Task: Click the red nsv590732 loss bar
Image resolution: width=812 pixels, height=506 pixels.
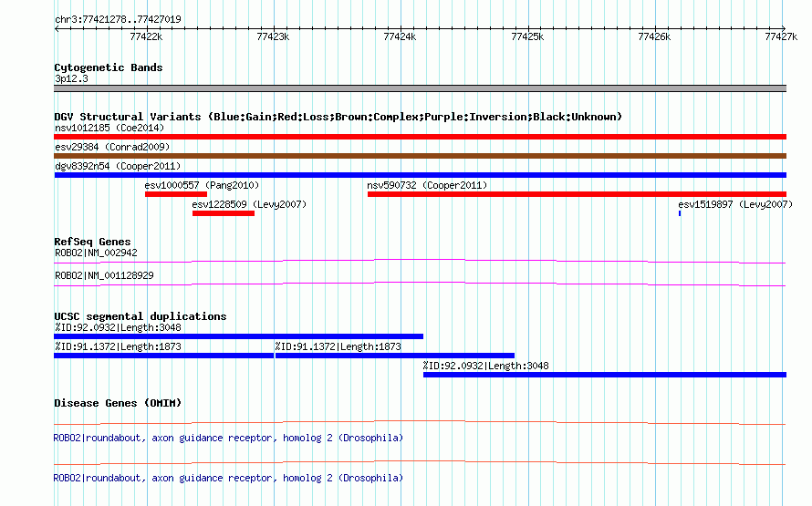Action: 577,194
